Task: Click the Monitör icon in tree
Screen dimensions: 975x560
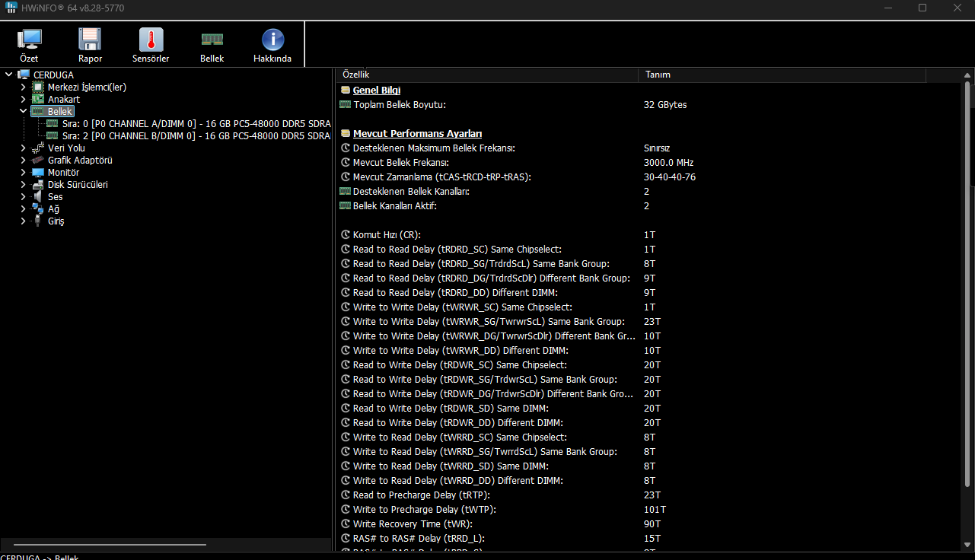Action: pyautogui.click(x=38, y=172)
